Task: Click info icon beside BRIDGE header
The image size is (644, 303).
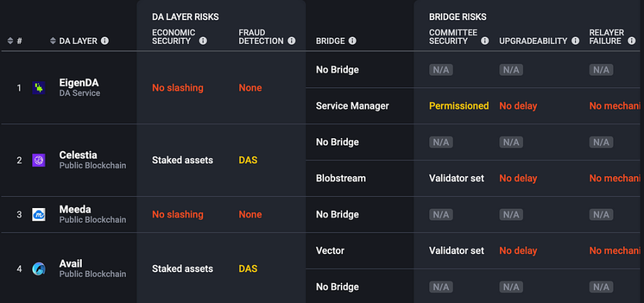Action: click(x=353, y=40)
